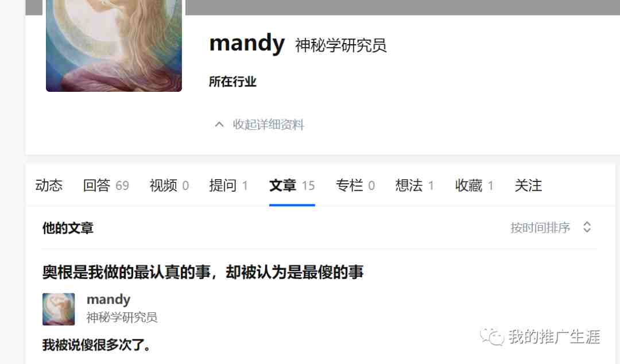Click the article excerpt 我被说傻很多次了
Image resolution: width=620 pixels, height=364 pixels.
click(96, 344)
